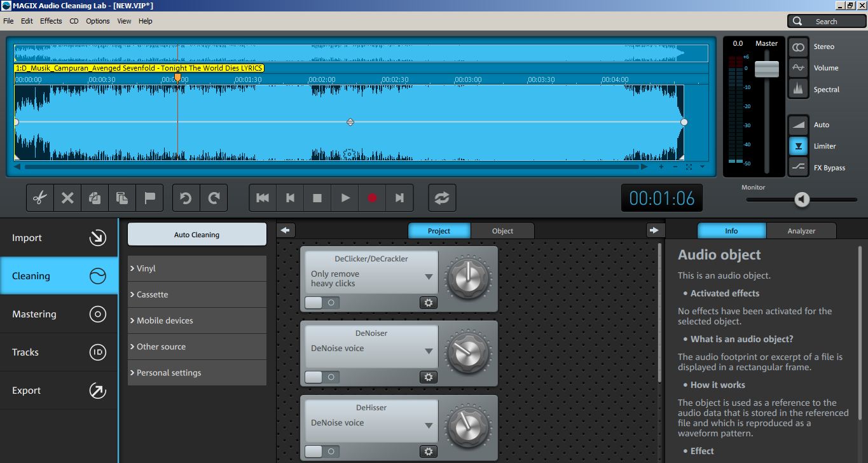Image resolution: width=868 pixels, height=463 pixels.
Task: Click the DeNoiser intensity knob
Action: pos(468,353)
